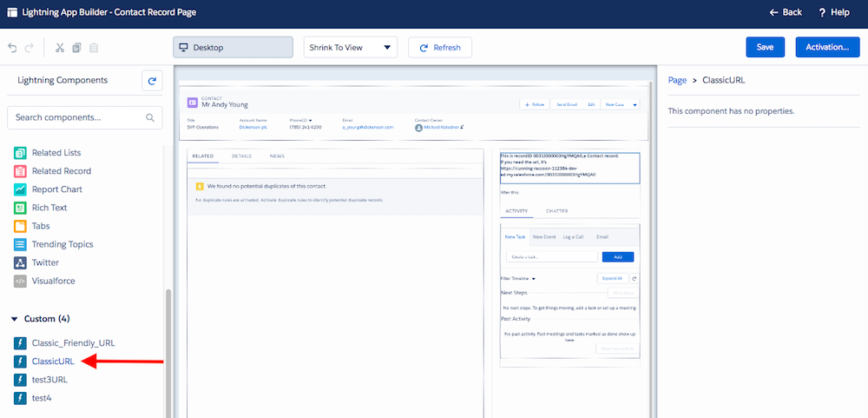Click the a_young@dickenson.com email link

click(x=367, y=127)
